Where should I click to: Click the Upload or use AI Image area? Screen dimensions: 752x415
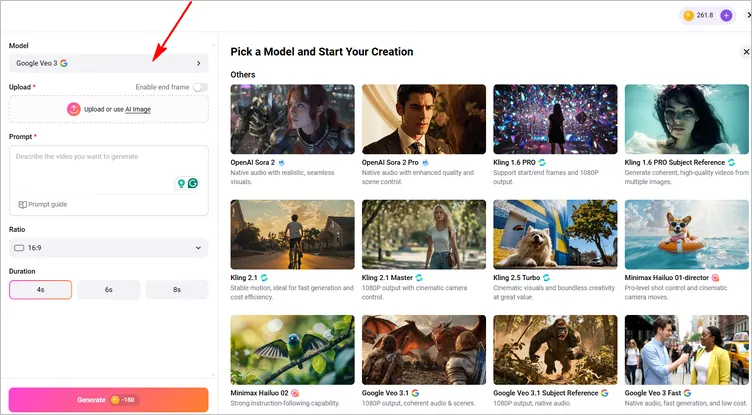coord(109,109)
